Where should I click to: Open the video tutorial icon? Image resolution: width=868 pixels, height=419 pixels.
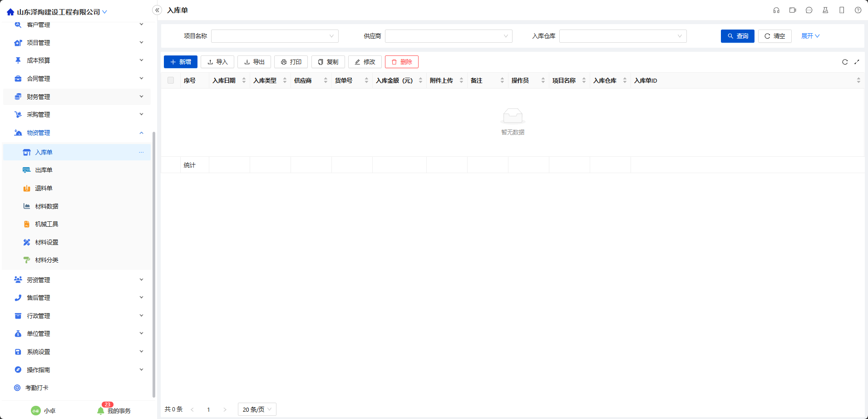(x=793, y=10)
